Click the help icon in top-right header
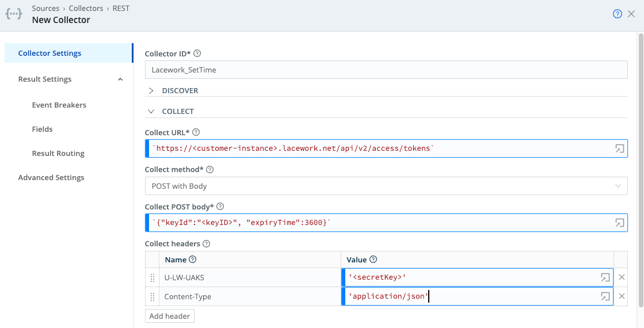Image resolution: width=644 pixels, height=328 pixels. (x=618, y=14)
